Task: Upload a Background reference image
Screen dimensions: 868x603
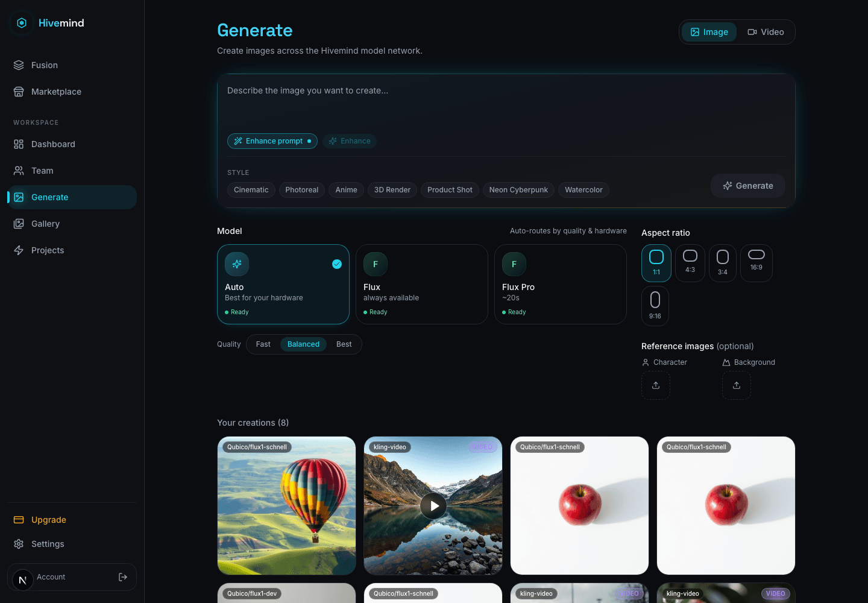Action: (x=737, y=385)
